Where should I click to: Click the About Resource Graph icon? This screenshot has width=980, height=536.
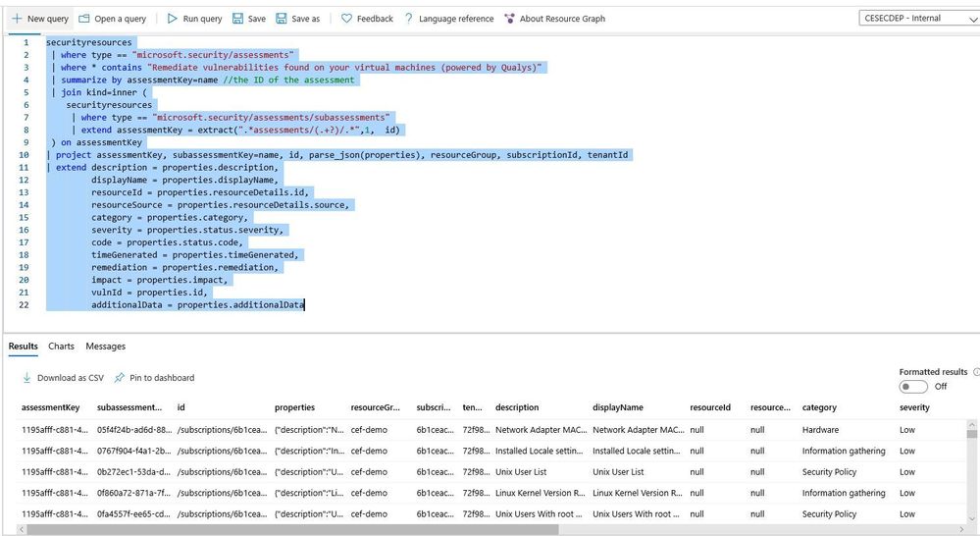[x=509, y=19]
